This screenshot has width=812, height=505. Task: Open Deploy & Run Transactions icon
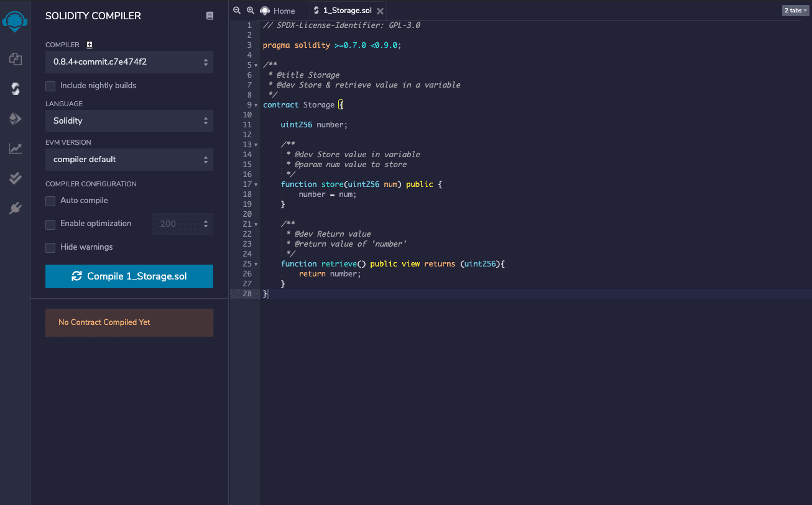(16, 119)
